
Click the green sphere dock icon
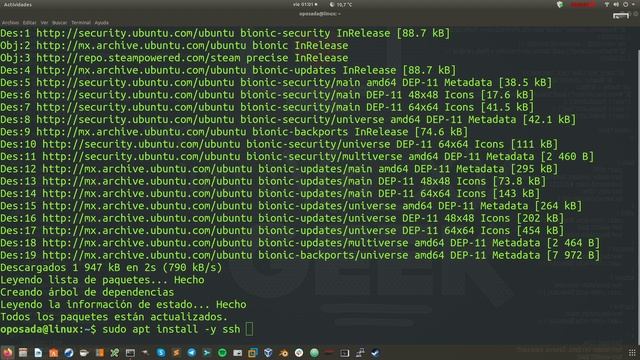coord(314,353)
